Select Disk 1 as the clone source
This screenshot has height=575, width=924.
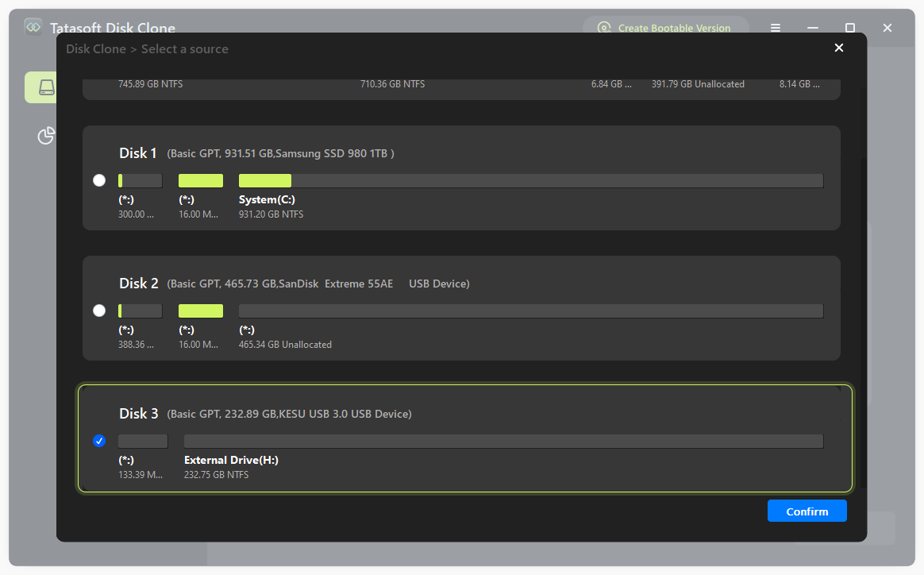point(99,180)
